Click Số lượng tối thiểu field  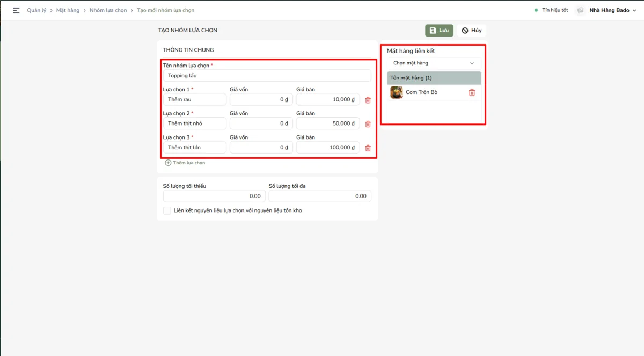point(214,196)
